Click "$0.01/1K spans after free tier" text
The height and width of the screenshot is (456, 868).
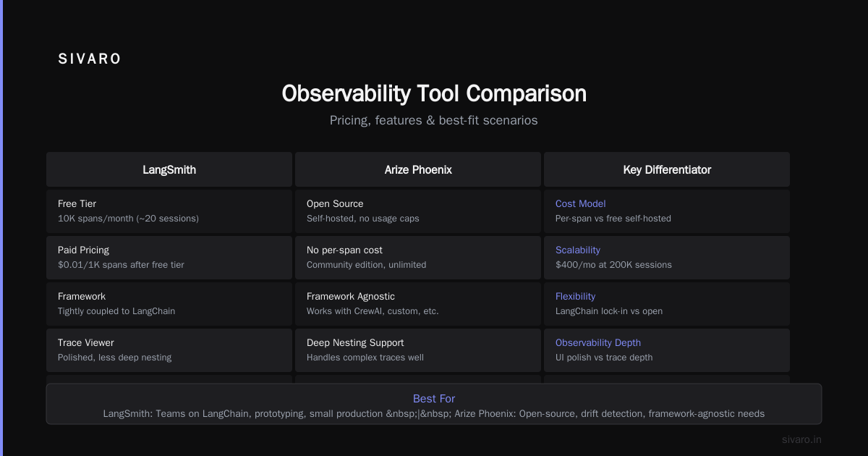(121, 265)
